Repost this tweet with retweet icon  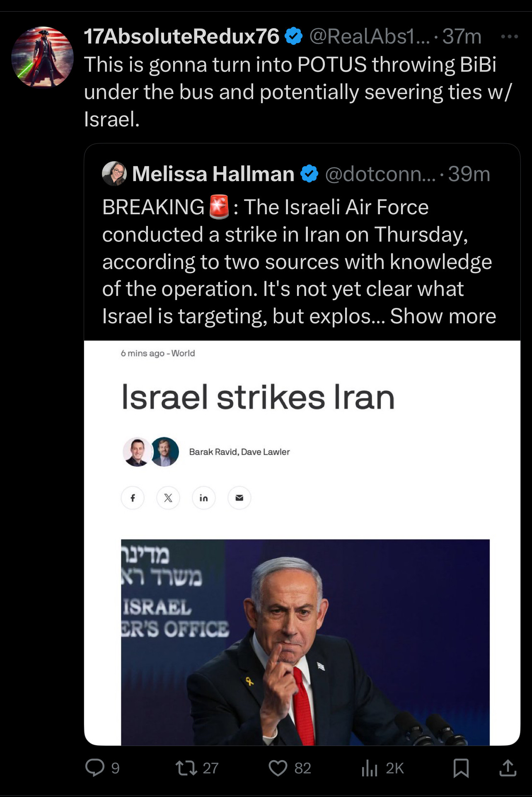tap(186, 768)
